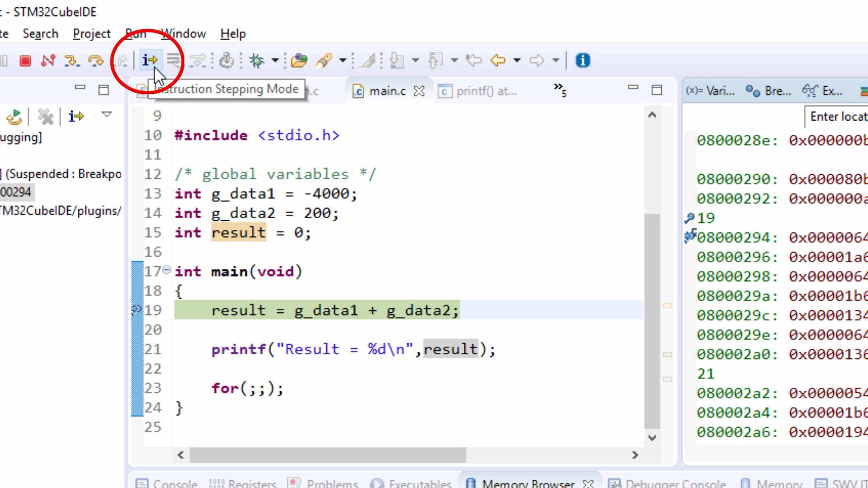The width and height of the screenshot is (868, 488).
Task: Switch to the Debugger Console tab
Action: (x=667, y=483)
